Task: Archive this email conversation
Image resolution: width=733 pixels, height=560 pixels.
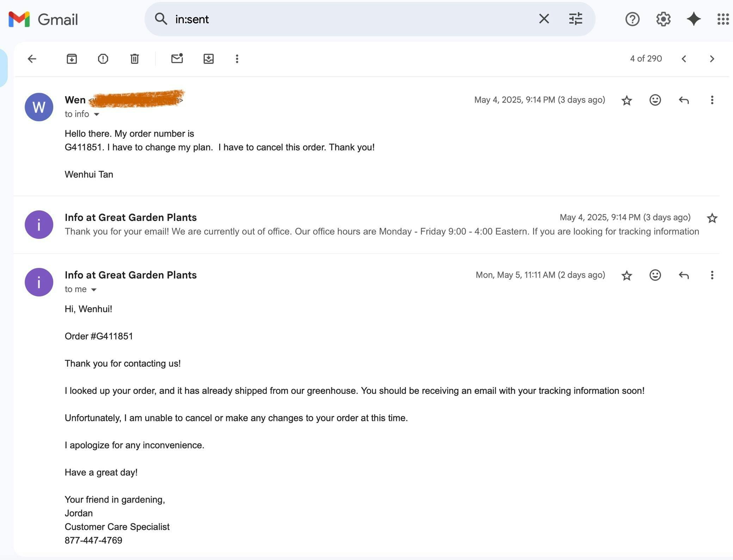Action: tap(72, 59)
